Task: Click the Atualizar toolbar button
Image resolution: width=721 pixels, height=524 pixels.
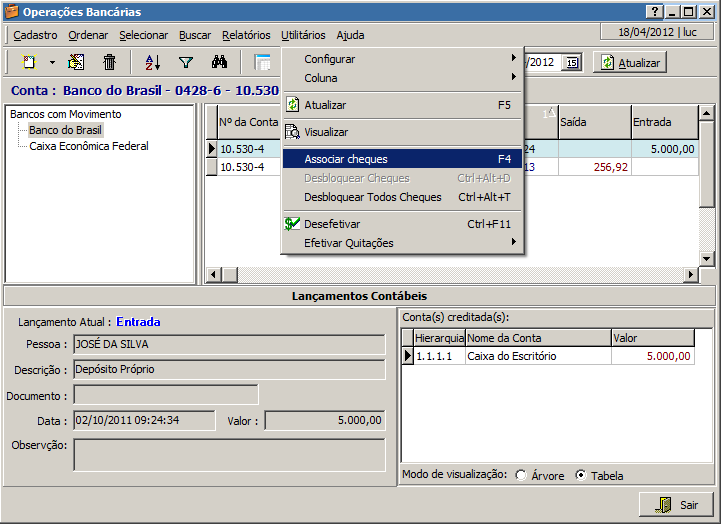Action: coord(629,62)
